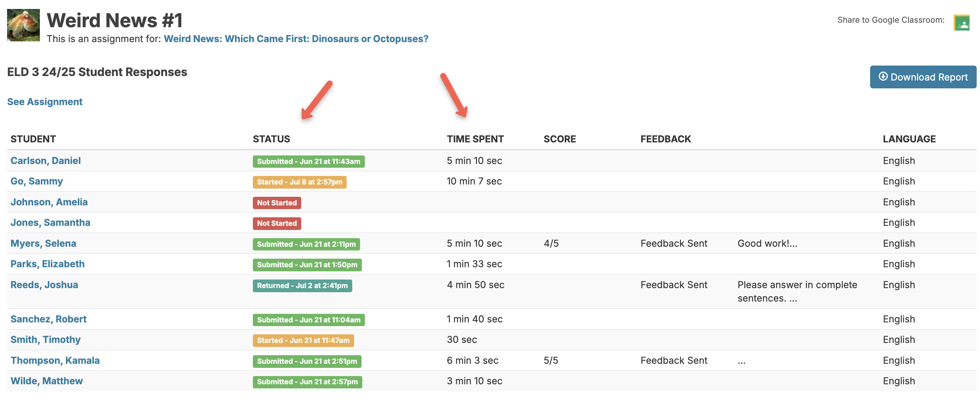Click Returned Jul 2 at 2:41pm badge

point(302,286)
